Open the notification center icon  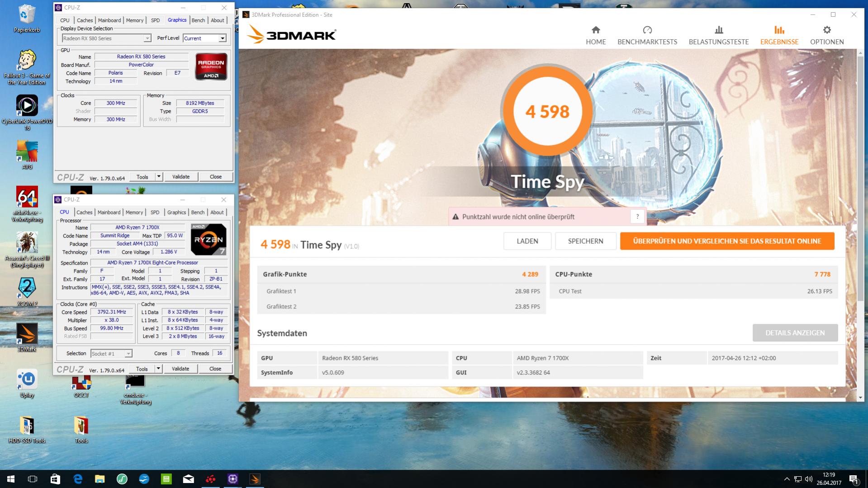point(854,479)
